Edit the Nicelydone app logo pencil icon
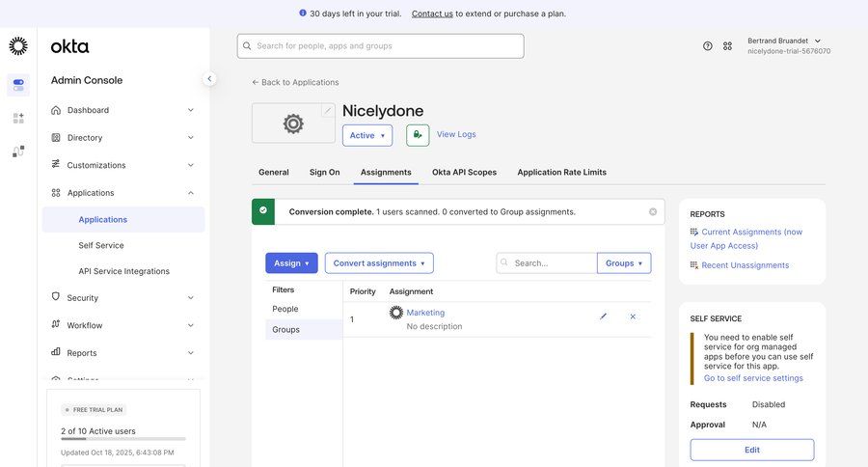The height and width of the screenshot is (467, 868). point(328,110)
